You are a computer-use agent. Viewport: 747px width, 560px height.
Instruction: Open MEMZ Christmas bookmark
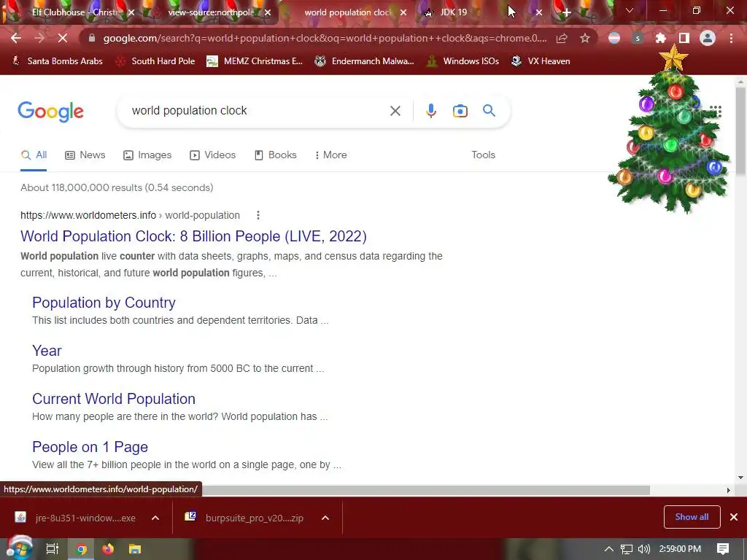(x=255, y=61)
